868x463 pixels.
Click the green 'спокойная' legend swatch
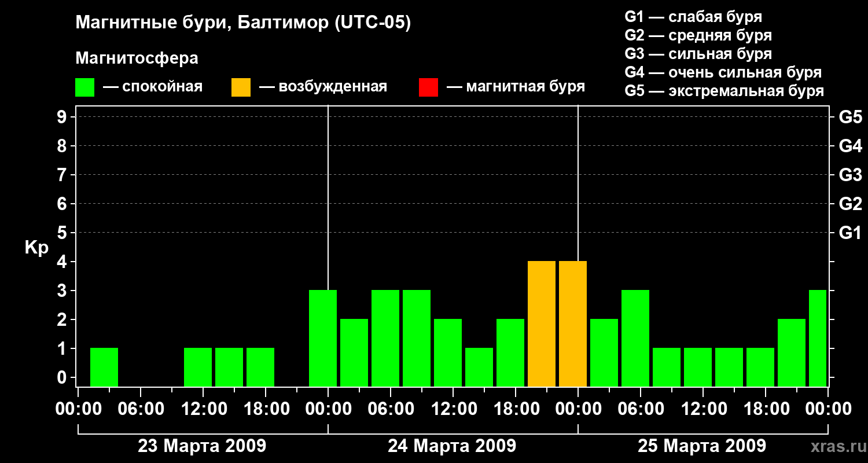[84, 87]
